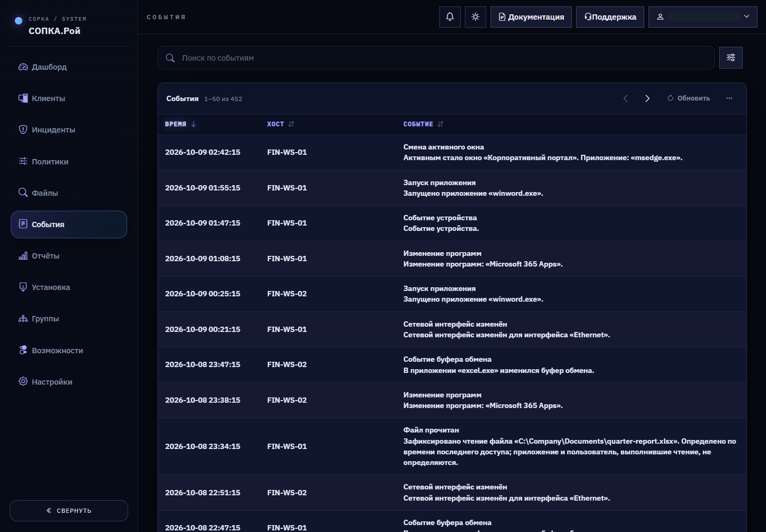Go to the previous page of events
766x532 pixels.
point(626,98)
